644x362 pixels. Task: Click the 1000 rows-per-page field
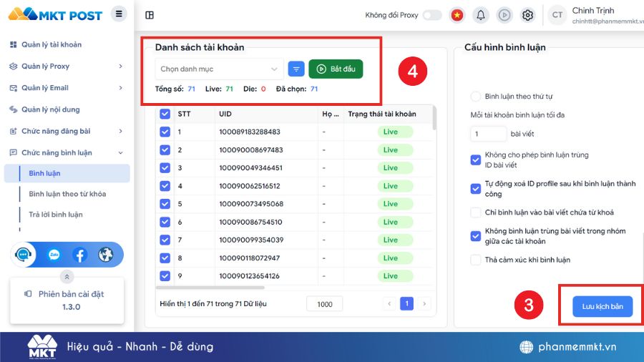[324, 304]
